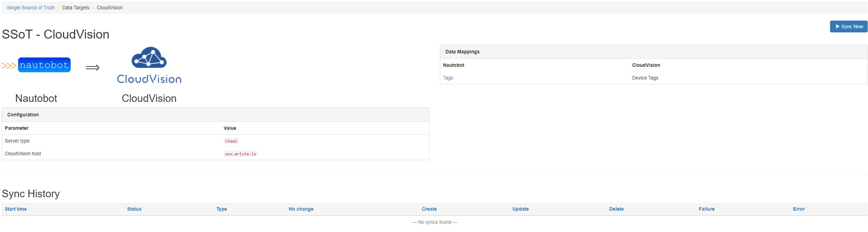Click the Value column header
This screenshot has width=868, height=232.
point(230,128)
